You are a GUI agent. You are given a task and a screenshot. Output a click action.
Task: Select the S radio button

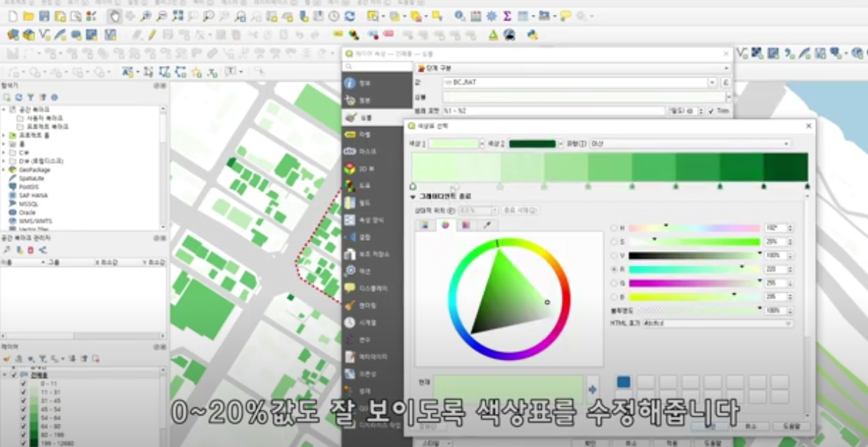pyautogui.click(x=614, y=242)
